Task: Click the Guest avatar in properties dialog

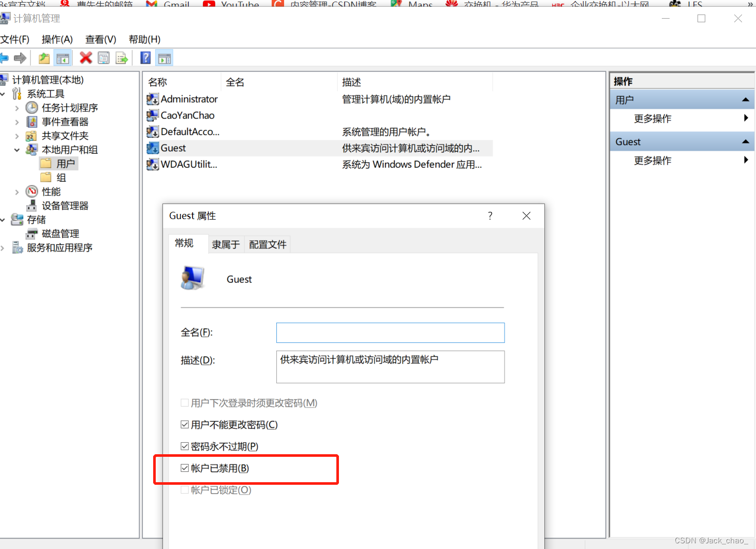Action: pos(193,278)
